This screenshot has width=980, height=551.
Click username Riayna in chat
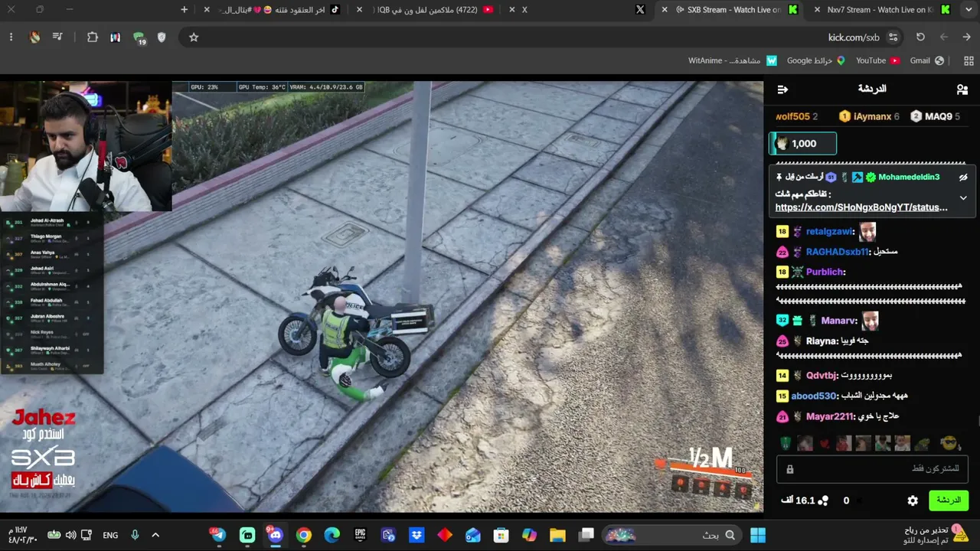tap(822, 341)
